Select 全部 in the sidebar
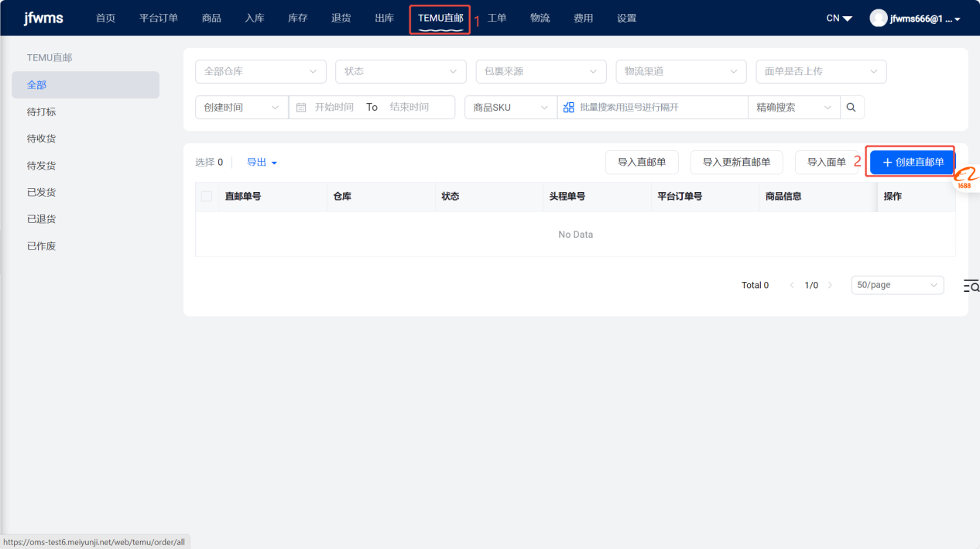 tap(85, 85)
